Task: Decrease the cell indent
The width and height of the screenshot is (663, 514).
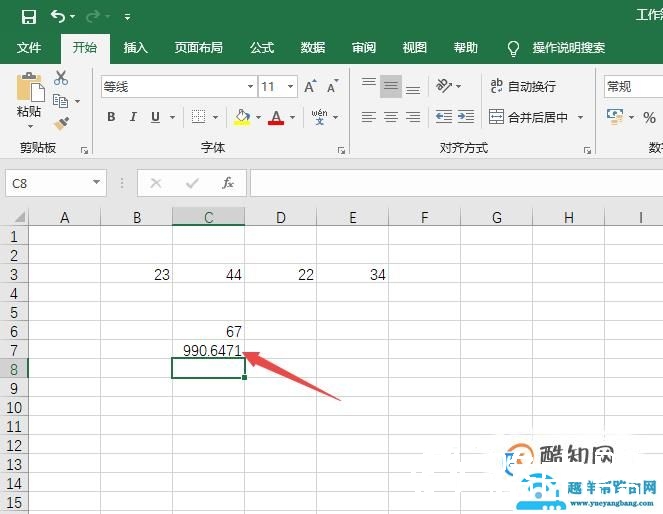Action: click(x=444, y=116)
